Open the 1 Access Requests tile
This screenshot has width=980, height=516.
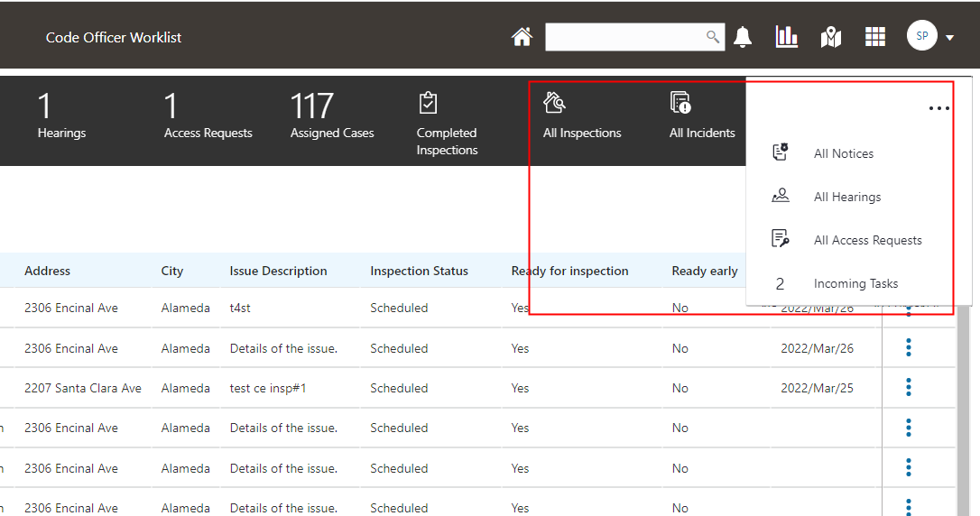coord(208,115)
